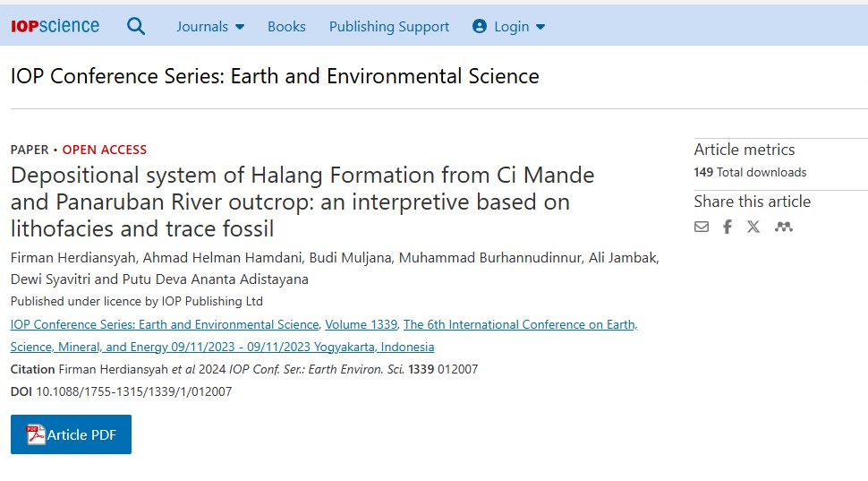The height and width of the screenshot is (481, 868).
Task: Open Publishing Support in navigation bar
Action: pos(389,27)
